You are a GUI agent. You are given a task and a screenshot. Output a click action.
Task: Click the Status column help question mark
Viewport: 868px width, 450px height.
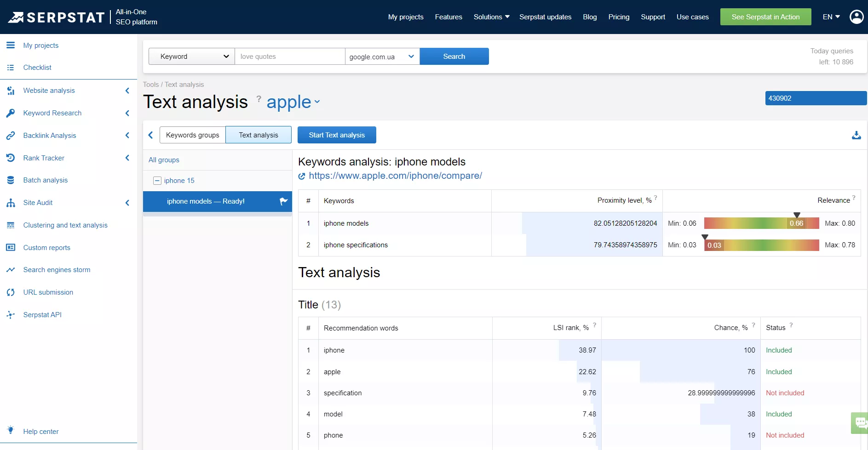click(x=791, y=325)
